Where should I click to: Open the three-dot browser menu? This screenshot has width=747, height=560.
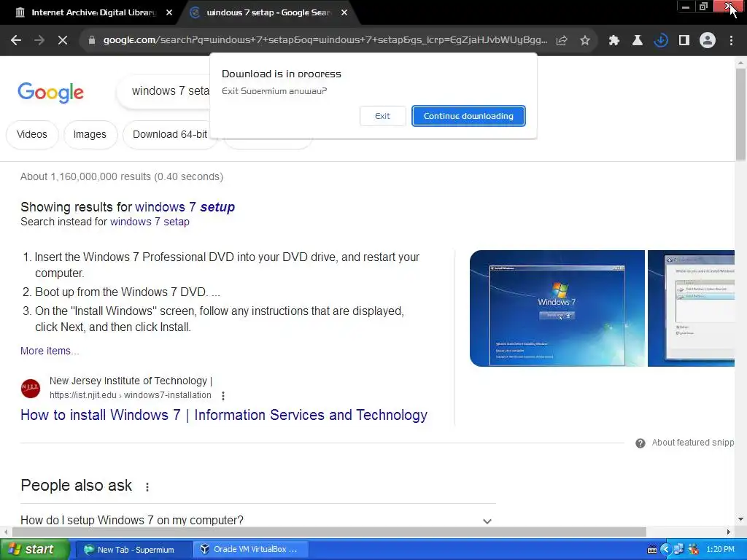731,41
